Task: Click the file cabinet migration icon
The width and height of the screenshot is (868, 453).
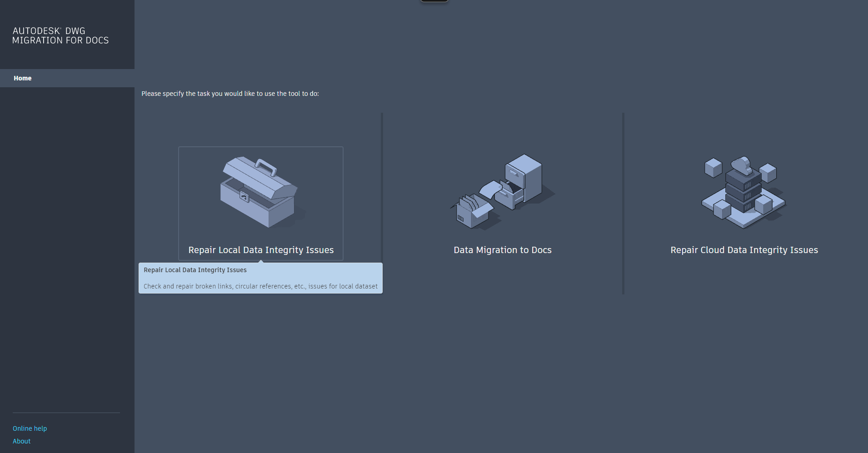Action: click(x=502, y=192)
